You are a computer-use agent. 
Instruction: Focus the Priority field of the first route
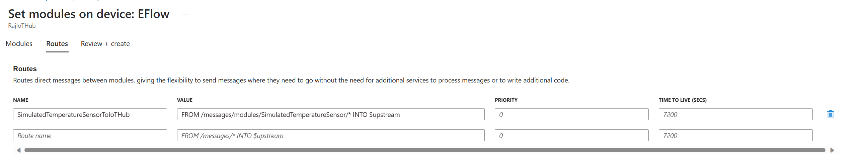pos(571,114)
